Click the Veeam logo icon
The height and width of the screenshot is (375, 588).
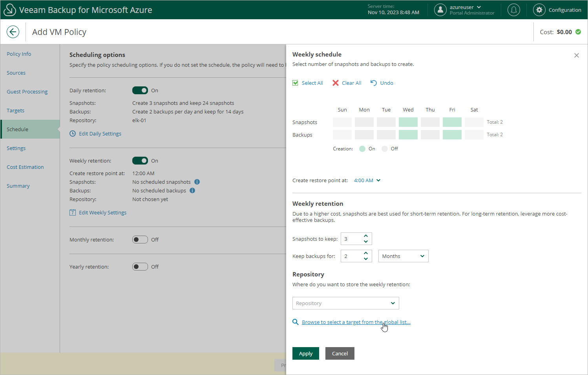coord(9,10)
